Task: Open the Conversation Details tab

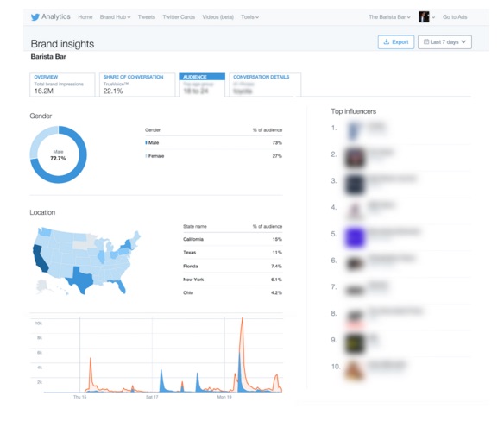Action: click(265, 85)
